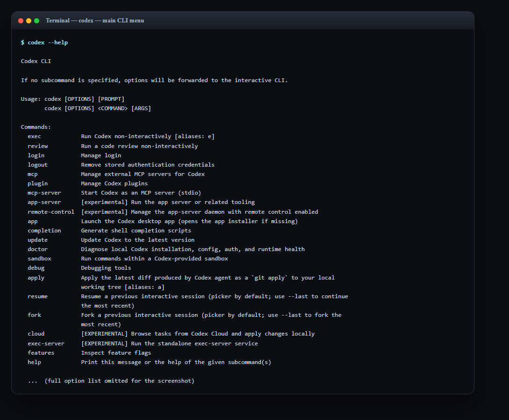Select the 'exec' command name
Screen dimensions: 509x420
[35, 136]
